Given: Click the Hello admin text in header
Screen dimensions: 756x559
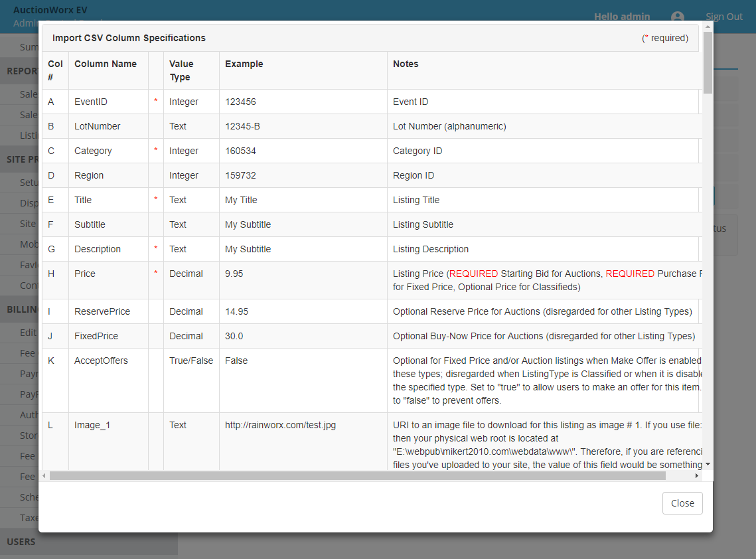Looking at the screenshot, I should pos(622,17).
